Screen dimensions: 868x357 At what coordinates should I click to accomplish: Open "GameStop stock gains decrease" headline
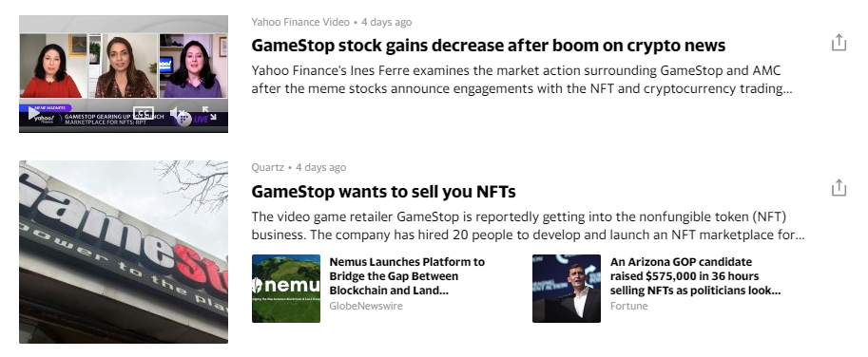489,46
